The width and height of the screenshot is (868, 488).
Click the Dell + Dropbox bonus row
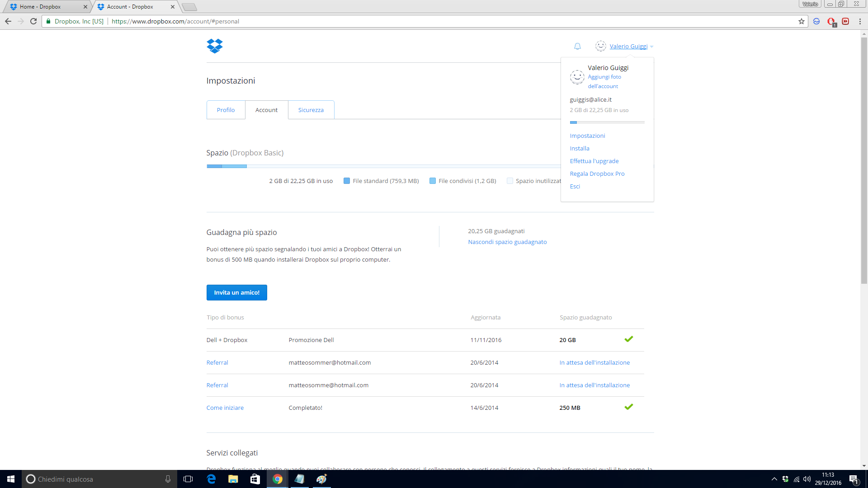[425, 340]
